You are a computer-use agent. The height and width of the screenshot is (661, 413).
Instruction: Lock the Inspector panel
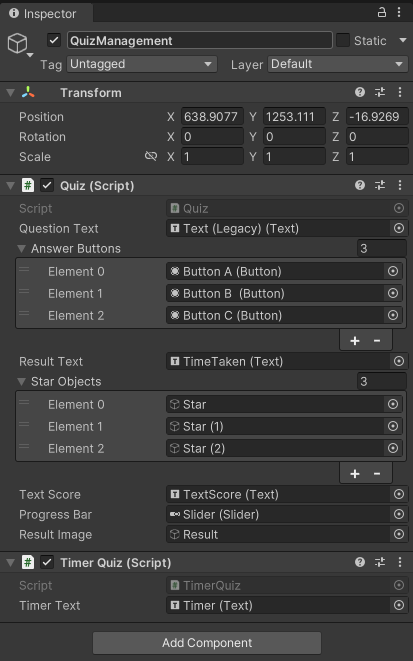[381, 13]
